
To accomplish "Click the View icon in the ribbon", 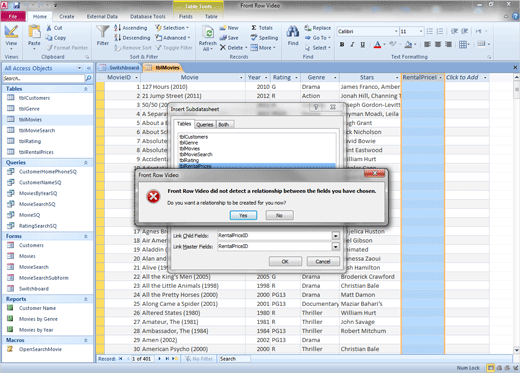I will [x=11, y=32].
